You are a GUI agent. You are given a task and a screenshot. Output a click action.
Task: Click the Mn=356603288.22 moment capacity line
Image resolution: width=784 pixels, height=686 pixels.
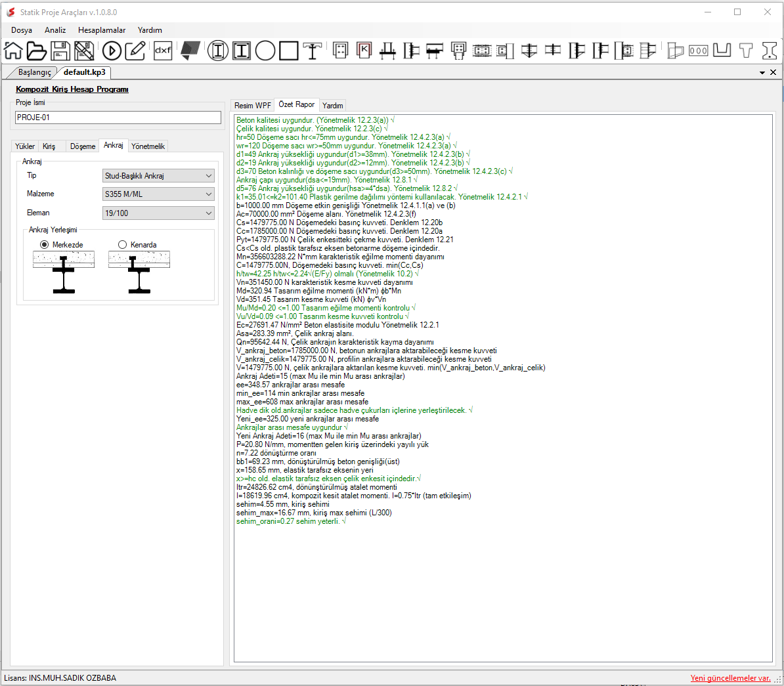340,257
